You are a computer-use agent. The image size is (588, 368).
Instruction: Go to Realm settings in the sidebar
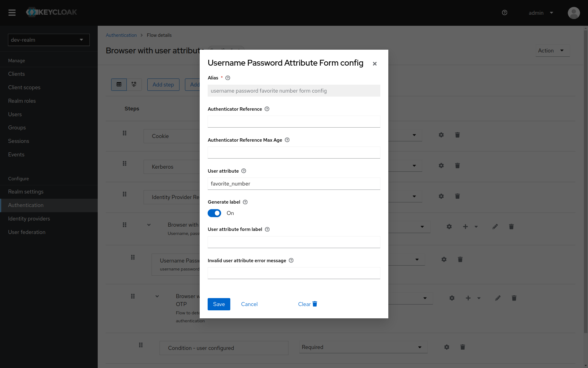coord(26,192)
